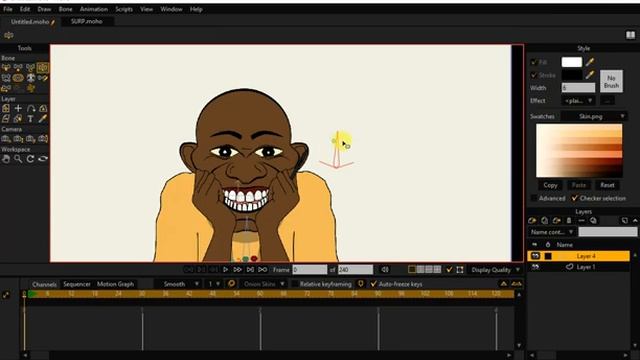Switch to the Sequencer tab

click(77, 284)
